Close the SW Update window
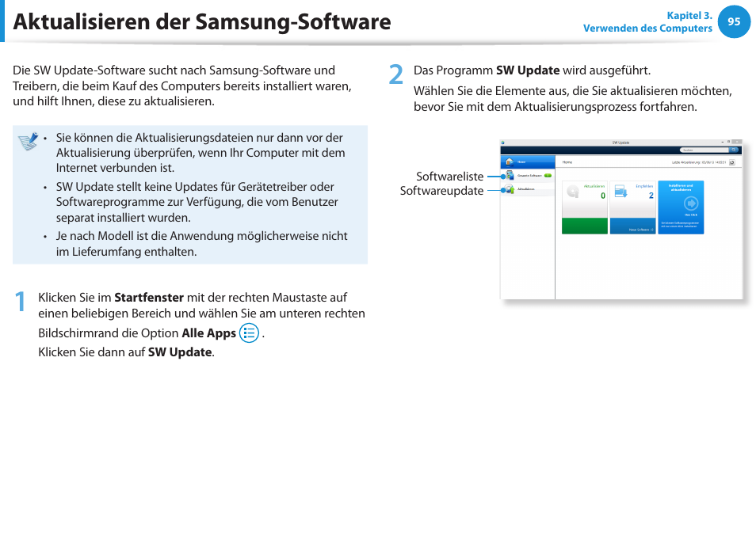The image size is (756, 536). 737,142
